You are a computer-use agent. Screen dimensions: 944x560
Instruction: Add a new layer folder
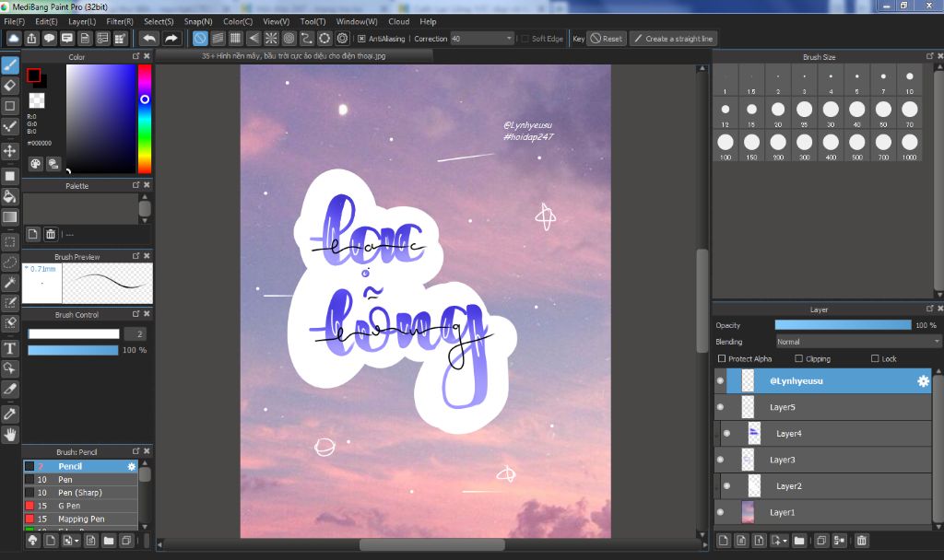(799, 541)
